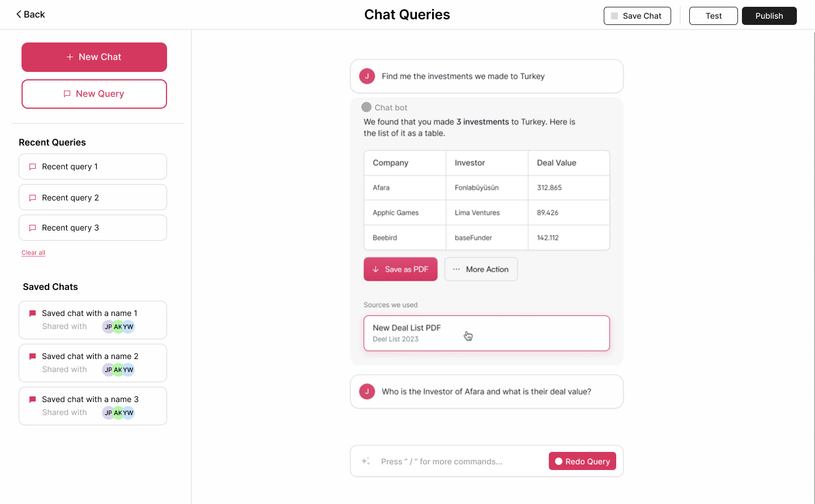Click the Redo Query button
The height and width of the screenshot is (504, 815).
tap(582, 461)
